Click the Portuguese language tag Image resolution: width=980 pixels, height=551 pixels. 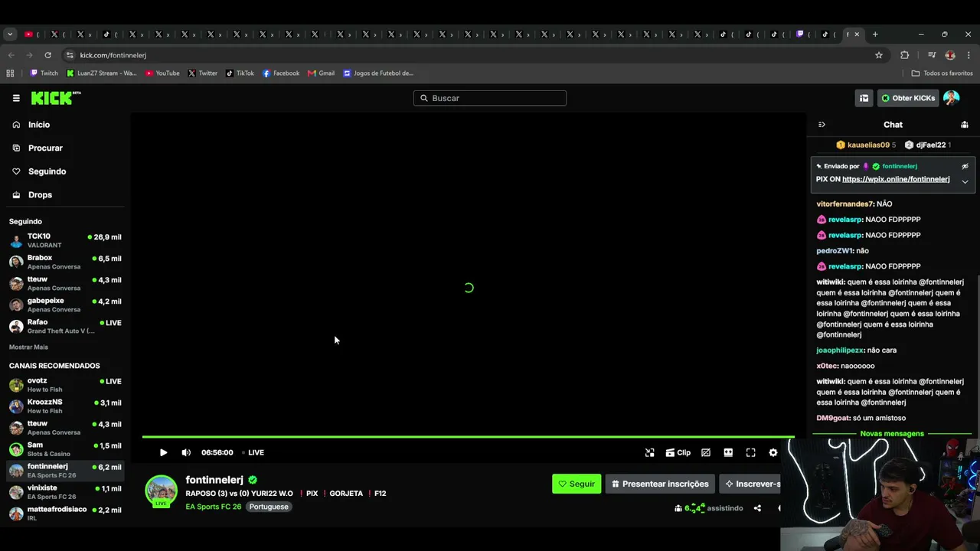tap(269, 507)
